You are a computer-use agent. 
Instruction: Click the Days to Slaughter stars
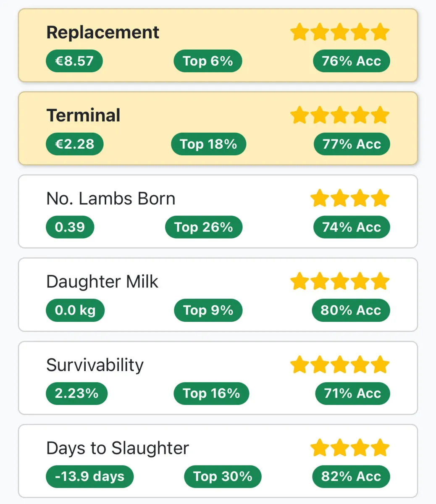point(349,448)
